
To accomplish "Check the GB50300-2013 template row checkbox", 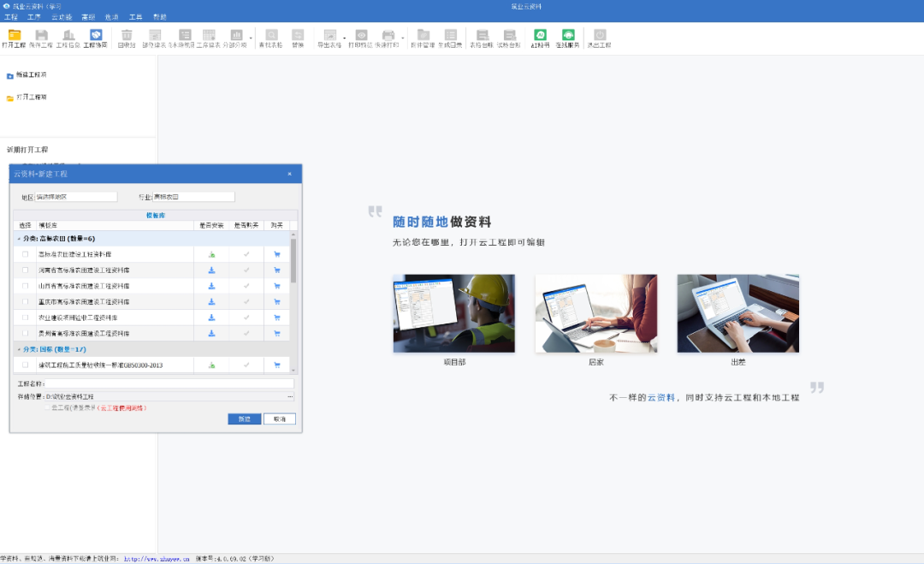I will [26, 365].
